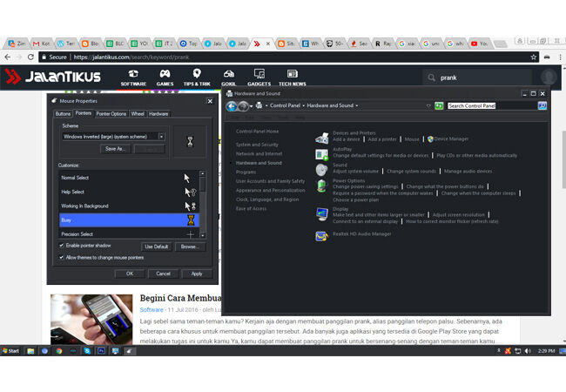Expand the Hardware and Sound breadcrumb arrow
Screen dimensions: 566x392
[357, 105]
